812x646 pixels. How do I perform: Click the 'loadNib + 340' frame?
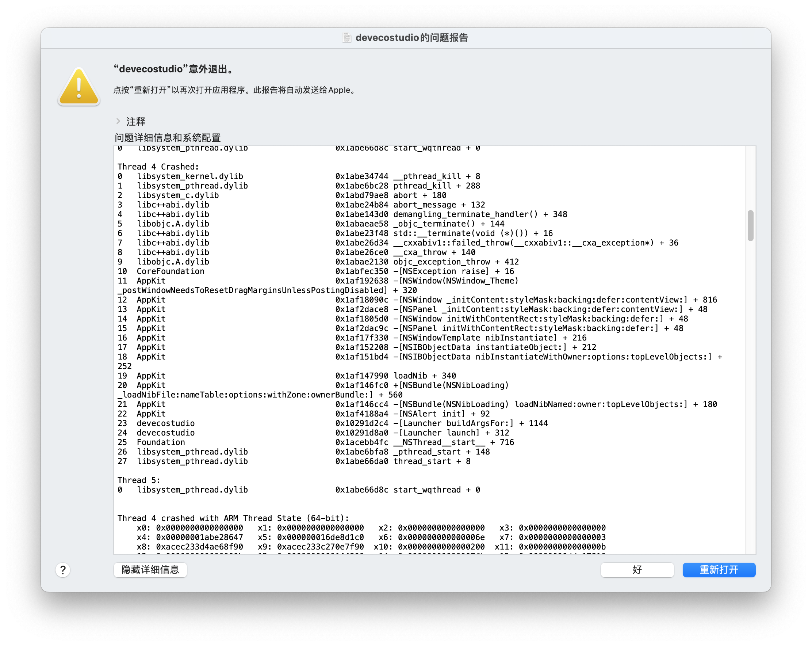[287, 376]
